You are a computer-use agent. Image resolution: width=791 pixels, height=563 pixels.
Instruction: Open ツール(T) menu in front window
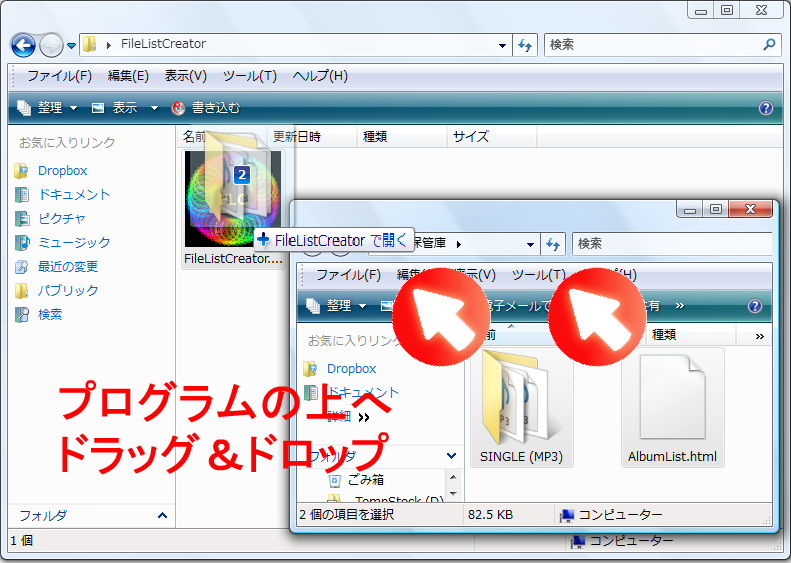(x=539, y=275)
